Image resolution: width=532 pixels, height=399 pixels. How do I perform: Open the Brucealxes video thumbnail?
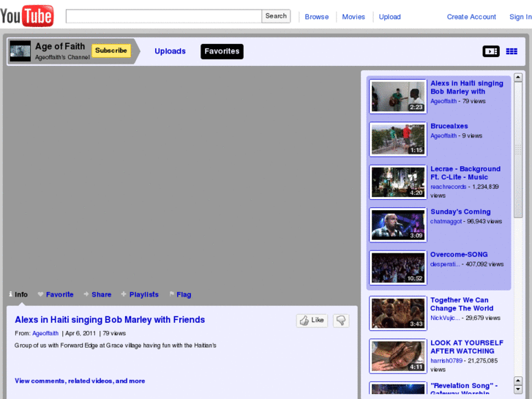point(398,139)
